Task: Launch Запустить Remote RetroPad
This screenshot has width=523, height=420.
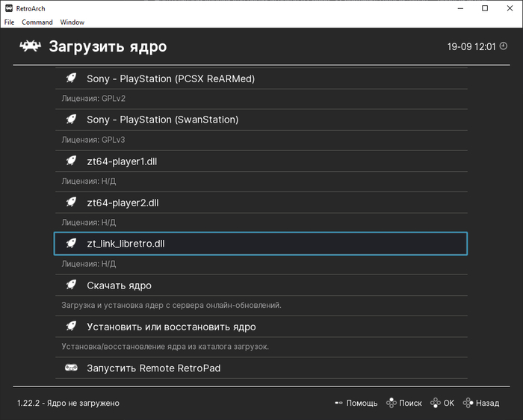Action: click(261, 368)
